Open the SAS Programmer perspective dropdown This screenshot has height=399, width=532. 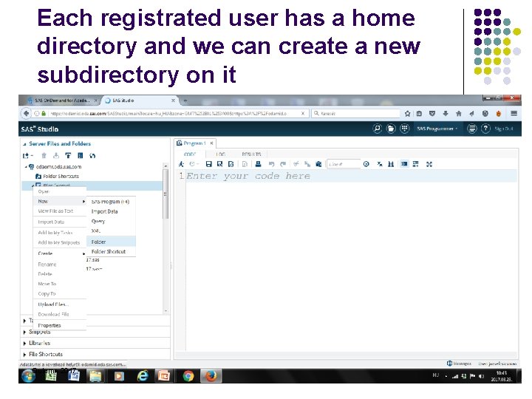(x=437, y=129)
